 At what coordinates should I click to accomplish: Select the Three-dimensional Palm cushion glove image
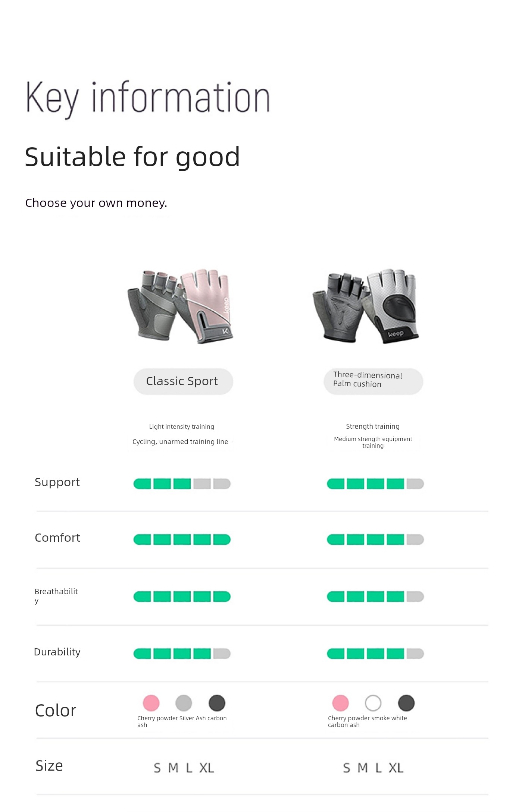366,306
